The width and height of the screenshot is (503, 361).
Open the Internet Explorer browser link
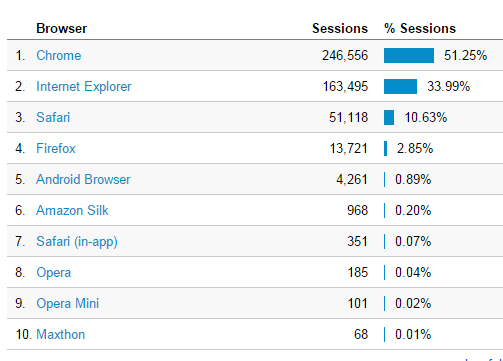84,86
